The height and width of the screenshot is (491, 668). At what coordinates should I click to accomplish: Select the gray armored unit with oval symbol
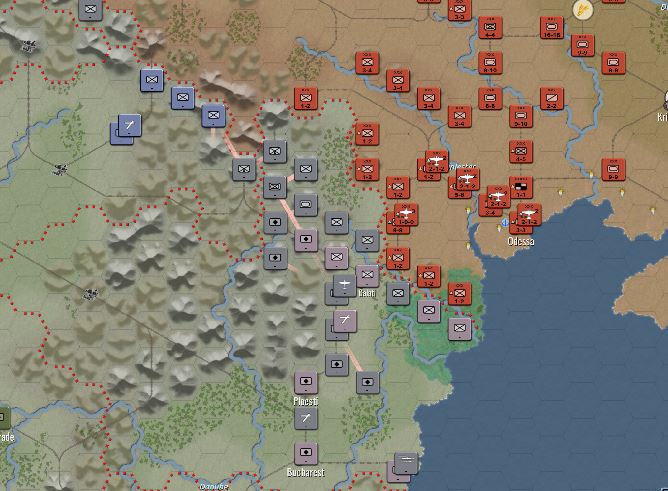(x=306, y=205)
